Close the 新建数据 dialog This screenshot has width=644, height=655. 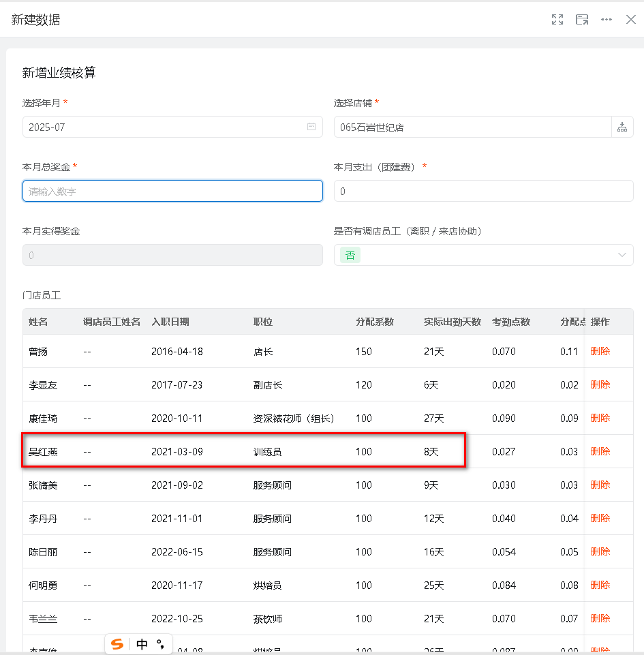(x=630, y=20)
